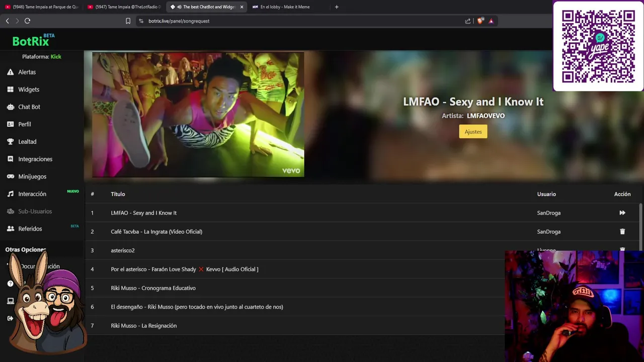Open the Lealtad trophy icon

tap(10, 142)
